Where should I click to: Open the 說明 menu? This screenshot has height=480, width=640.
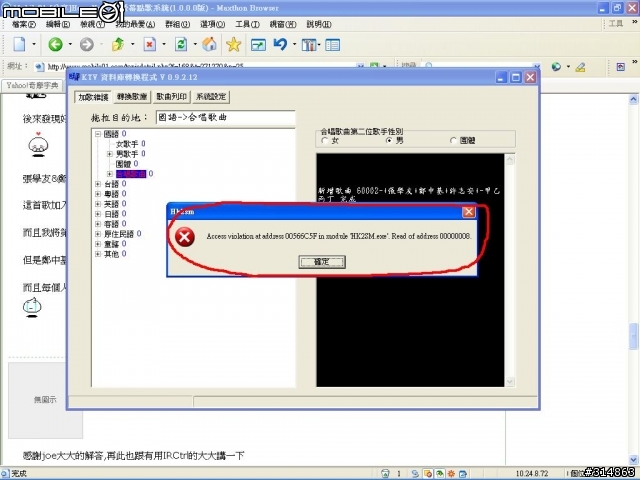pyautogui.click(x=319, y=24)
